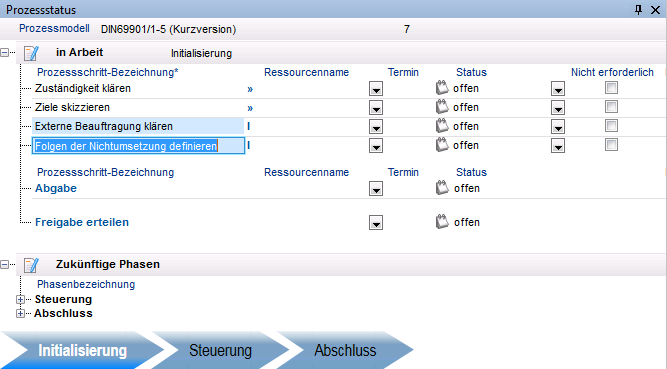Click the offen status text for Ziele skizzieren
Image resolution: width=667 pixels, height=369 pixels.
point(466,107)
